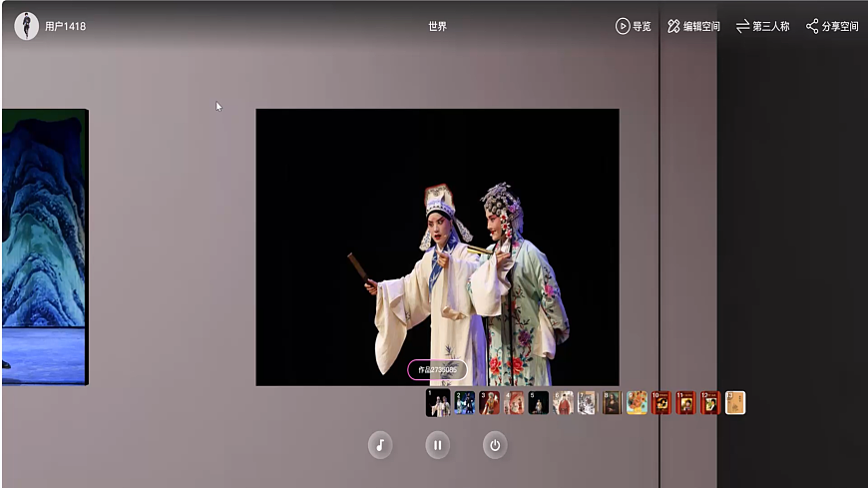Toggle background music with note icon
This screenshot has height=488, width=868.
(380, 445)
